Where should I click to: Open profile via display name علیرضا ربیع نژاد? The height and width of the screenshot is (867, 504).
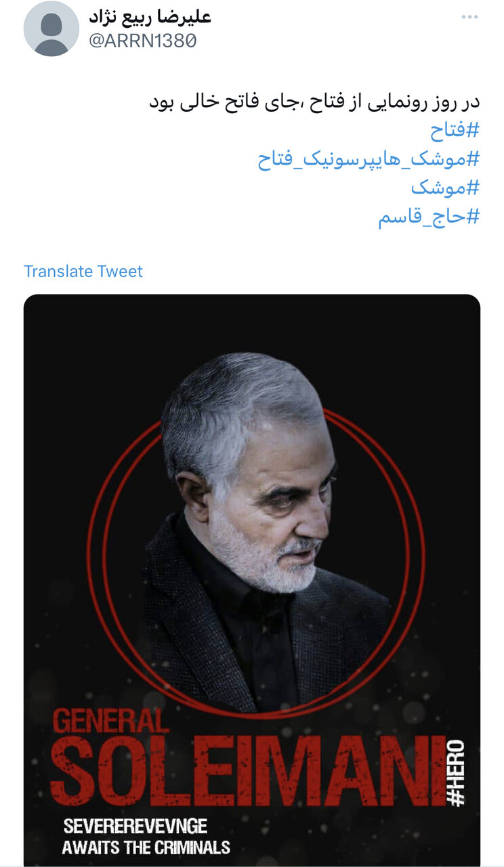point(150,16)
